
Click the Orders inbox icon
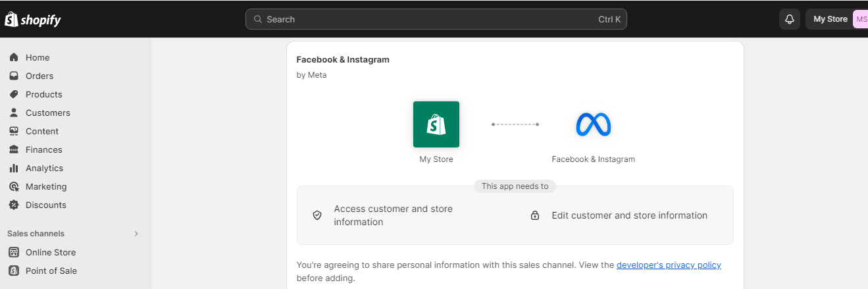coord(14,76)
